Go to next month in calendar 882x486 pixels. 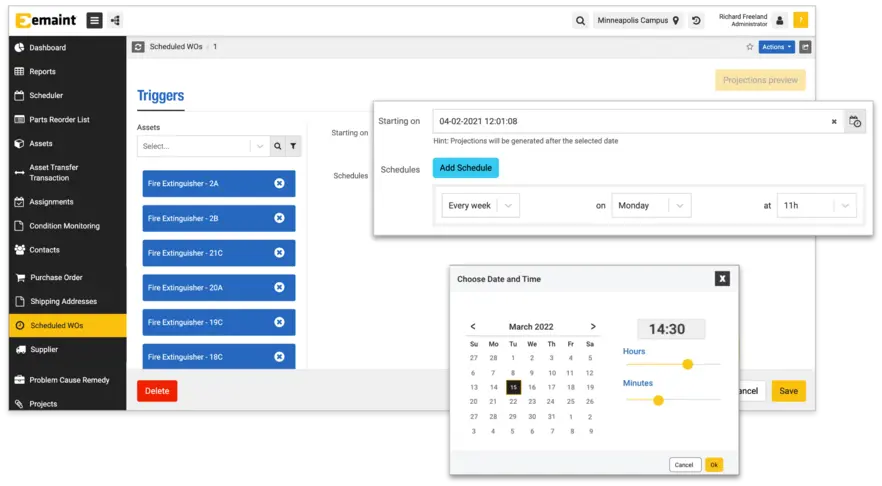(x=593, y=326)
